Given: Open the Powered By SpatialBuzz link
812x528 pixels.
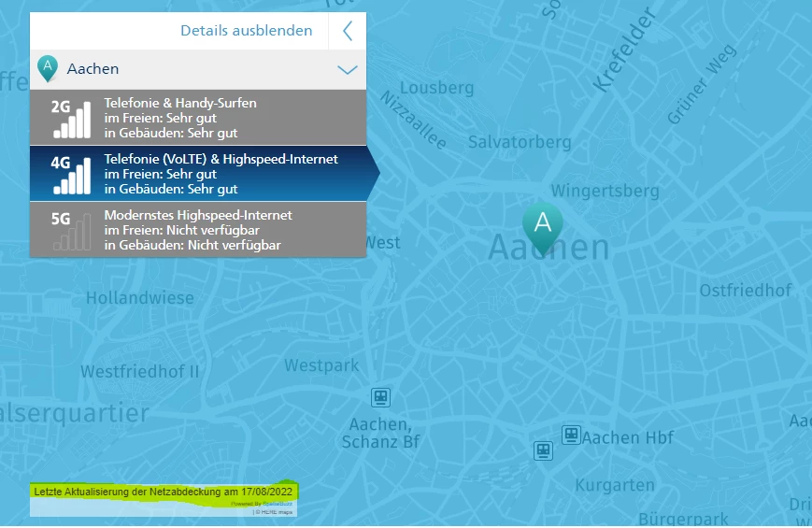Looking at the screenshot, I should [262, 504].
